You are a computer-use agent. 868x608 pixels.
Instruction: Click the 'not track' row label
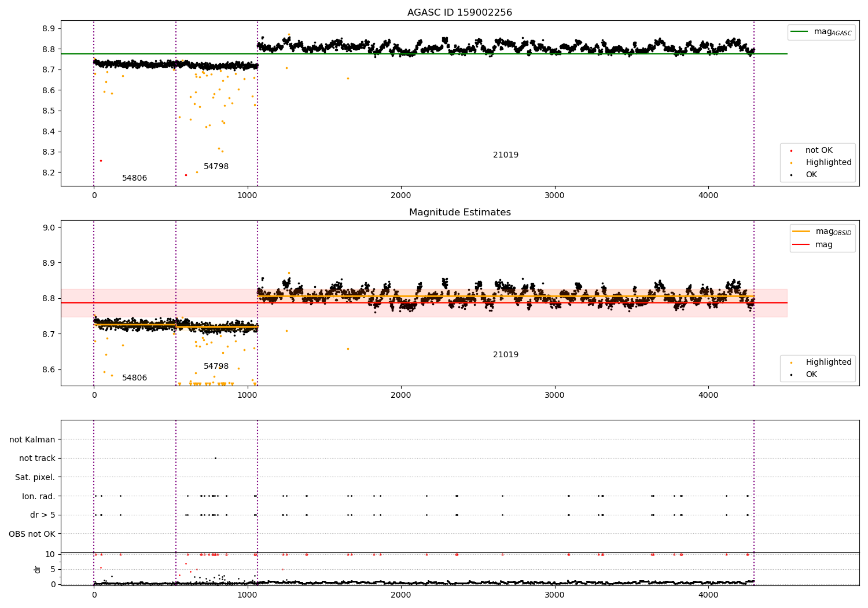[x=37, y=459]
